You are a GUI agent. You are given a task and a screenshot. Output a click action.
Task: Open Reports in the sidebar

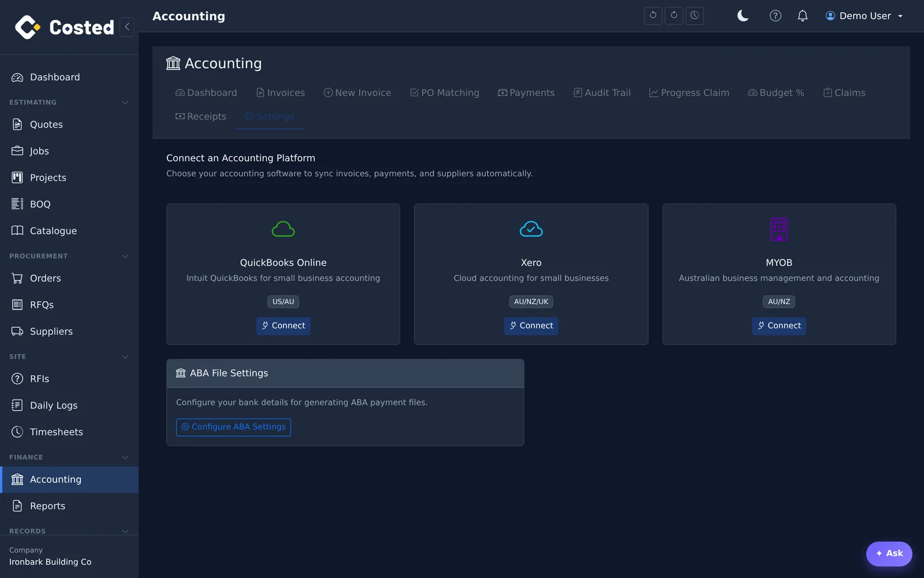pyautogui.click(x=69, y=506)
